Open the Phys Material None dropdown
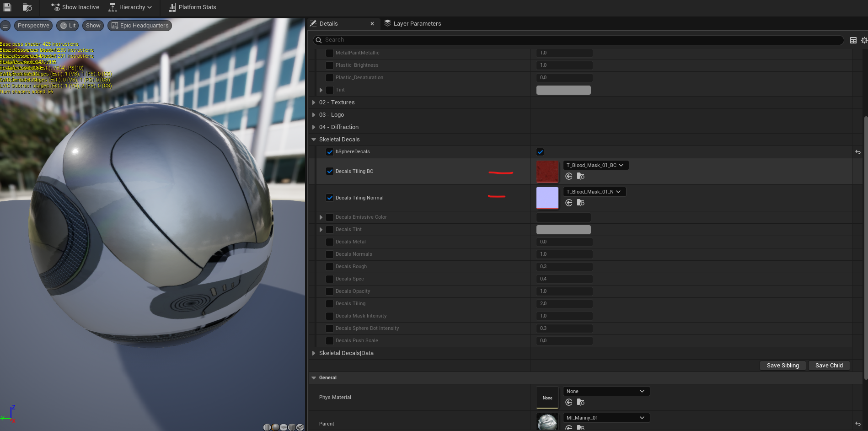Viewport: 868px width, 431px height. coord(606,391)
